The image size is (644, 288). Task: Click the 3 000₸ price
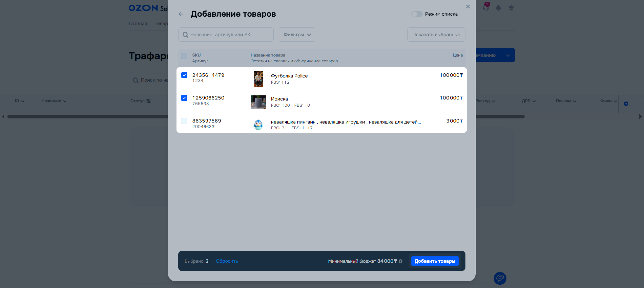454,121
